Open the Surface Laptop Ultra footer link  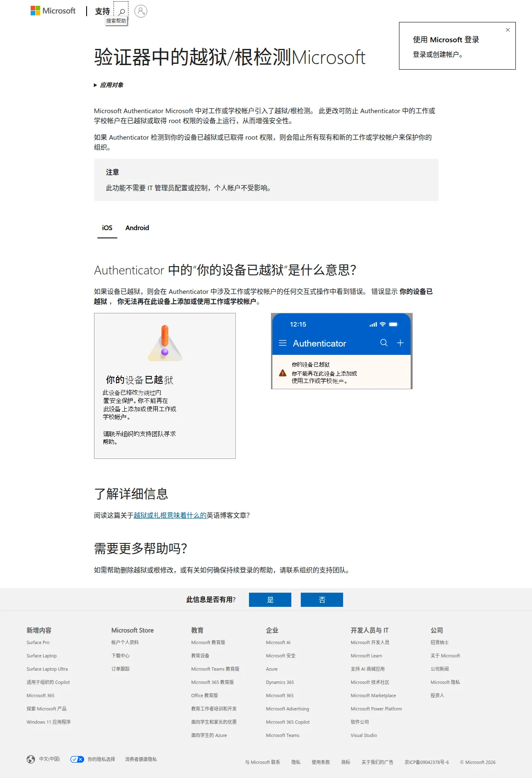point(47,669)
